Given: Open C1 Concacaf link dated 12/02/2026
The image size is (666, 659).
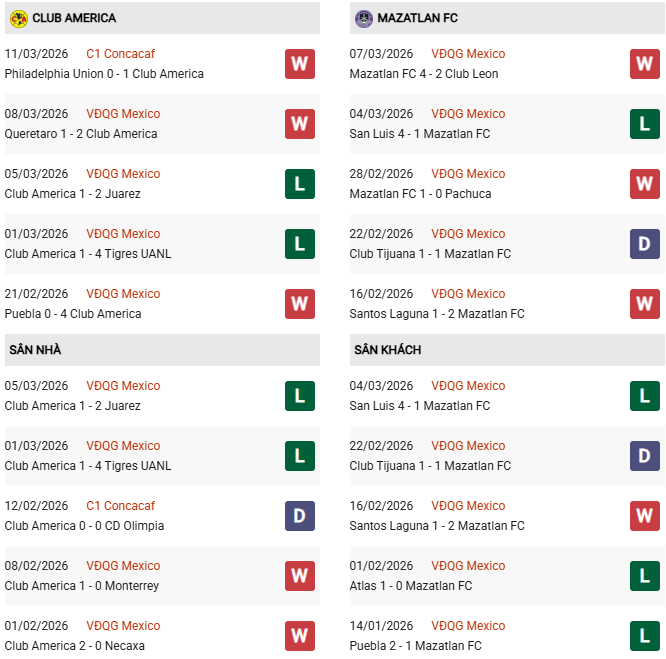Looking at the screenshot, I should 120,506.
